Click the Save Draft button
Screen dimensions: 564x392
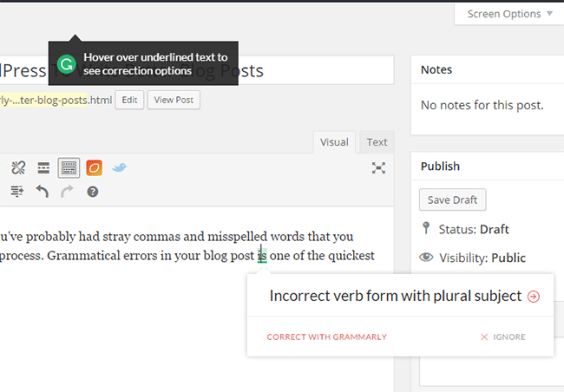click(x=452, y=199)
